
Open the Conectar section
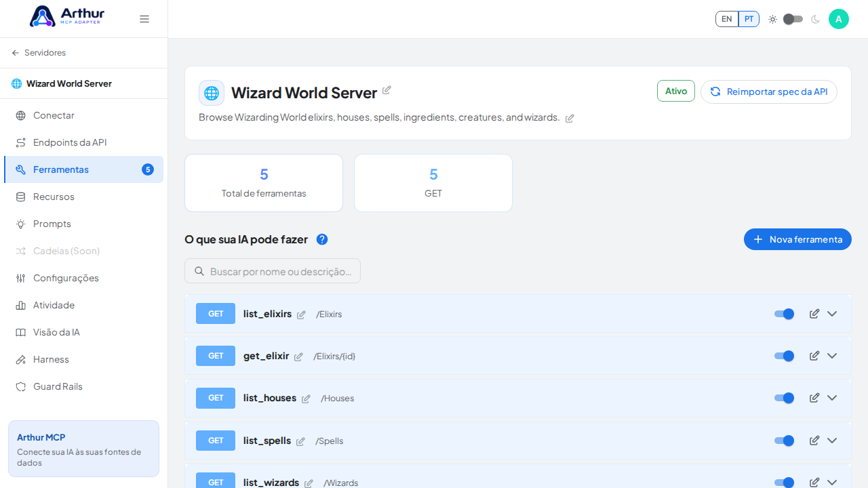click(83, 115)
